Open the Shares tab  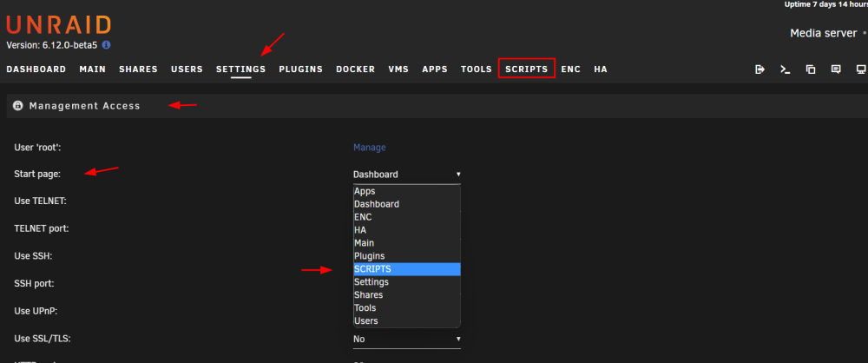coord(138,69)
